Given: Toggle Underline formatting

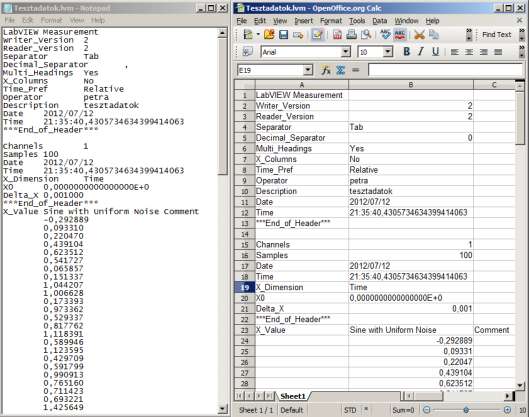Looking at the screenshot, I should (x=436, y=52).
